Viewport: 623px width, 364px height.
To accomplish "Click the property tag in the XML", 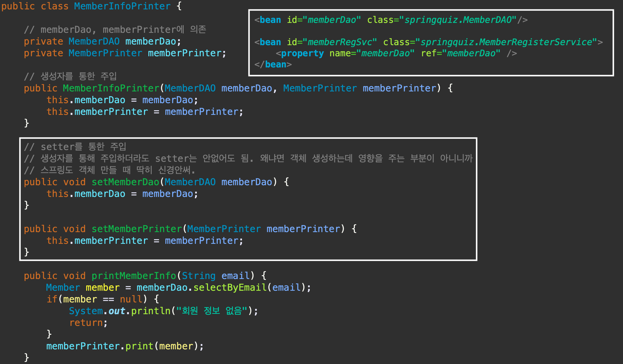I will point(302,53).
